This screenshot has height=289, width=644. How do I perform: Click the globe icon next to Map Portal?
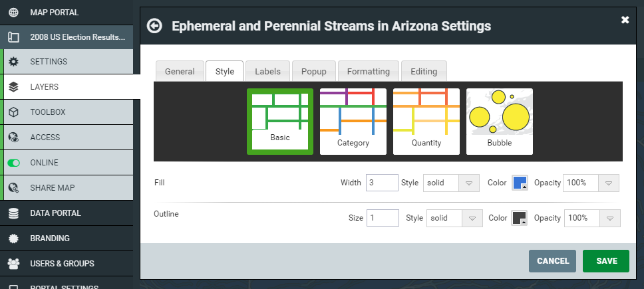[13, 13]
